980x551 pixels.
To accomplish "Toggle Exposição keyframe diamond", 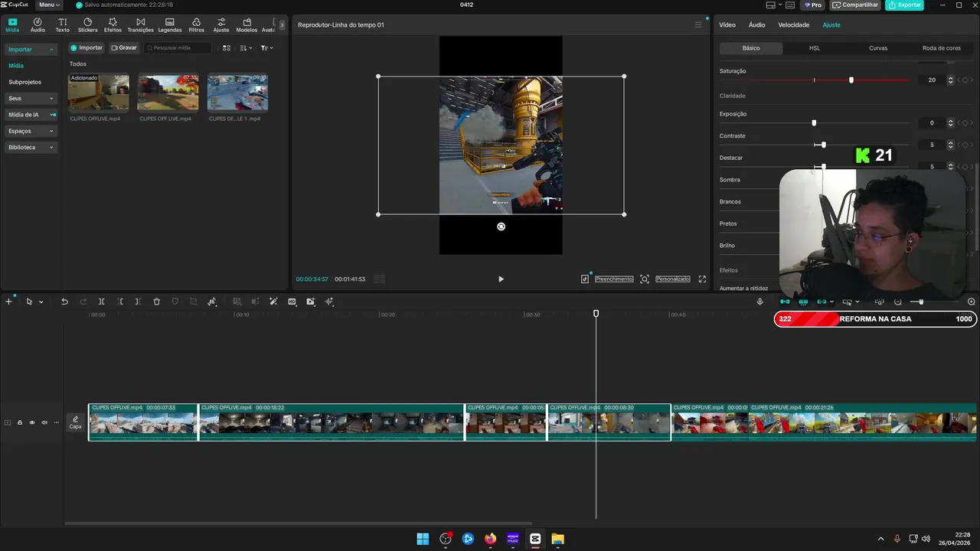I will (x=966, y=122).
